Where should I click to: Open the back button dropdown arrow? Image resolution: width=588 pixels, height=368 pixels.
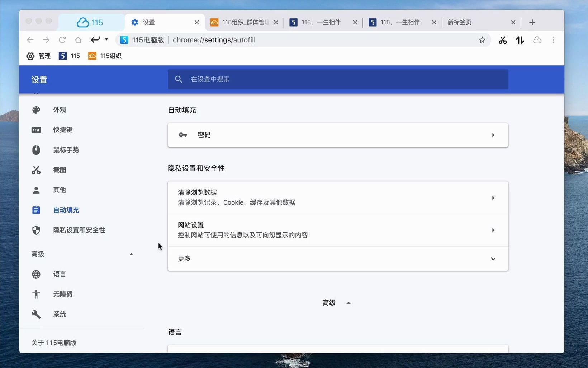106,40
